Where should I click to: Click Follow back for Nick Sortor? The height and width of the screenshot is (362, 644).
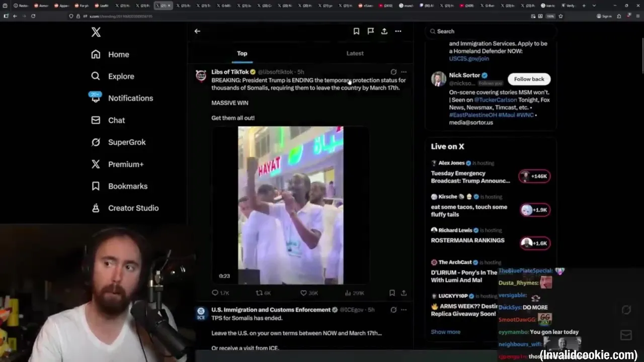coord(529,79)
